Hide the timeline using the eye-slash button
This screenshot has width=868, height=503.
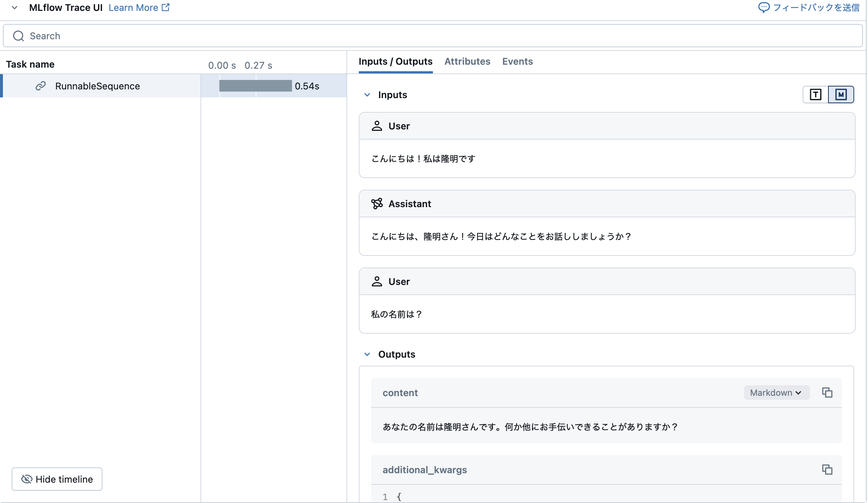click(57, 479)
